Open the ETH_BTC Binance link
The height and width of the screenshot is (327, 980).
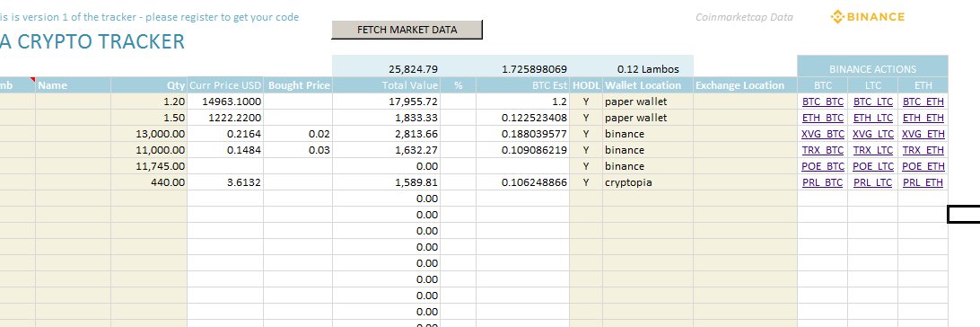point(822,118)
